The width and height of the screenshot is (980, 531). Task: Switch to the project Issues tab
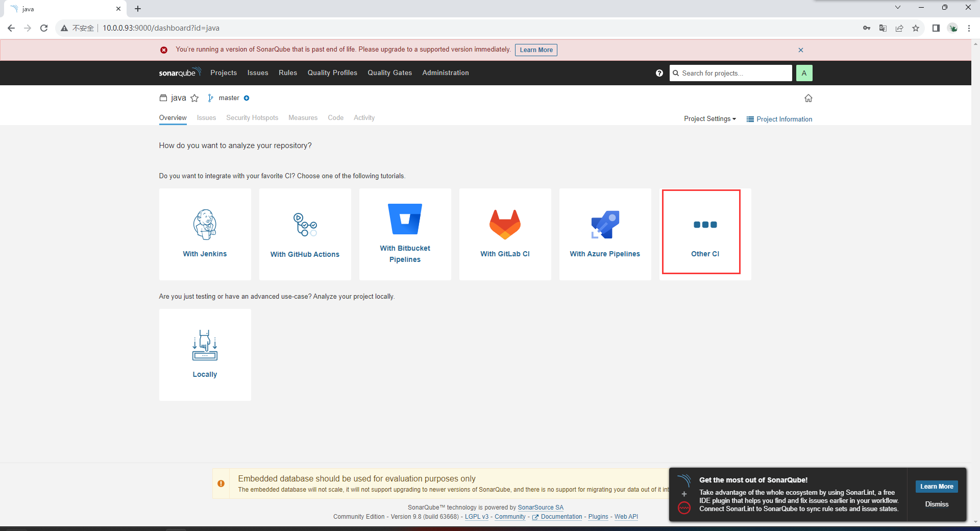(206, 118)
